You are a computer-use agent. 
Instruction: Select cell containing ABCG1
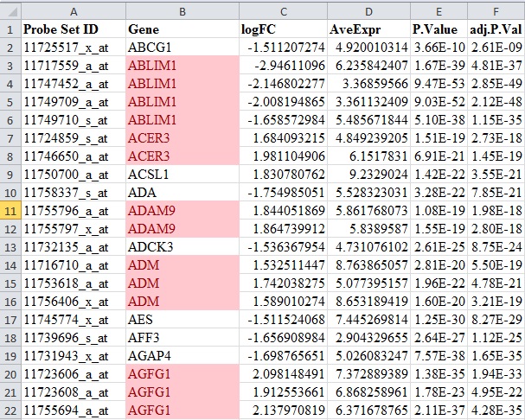[x=182, y=48]
